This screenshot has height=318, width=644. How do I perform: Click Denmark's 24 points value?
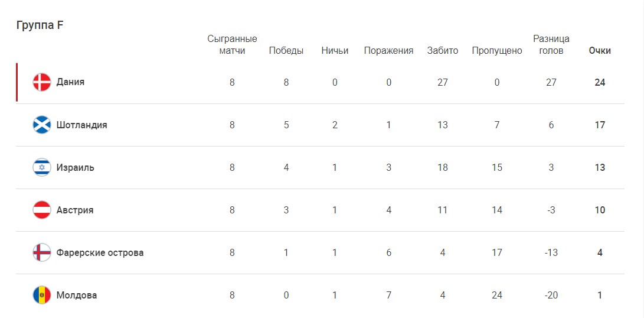[x=600, y=82]
